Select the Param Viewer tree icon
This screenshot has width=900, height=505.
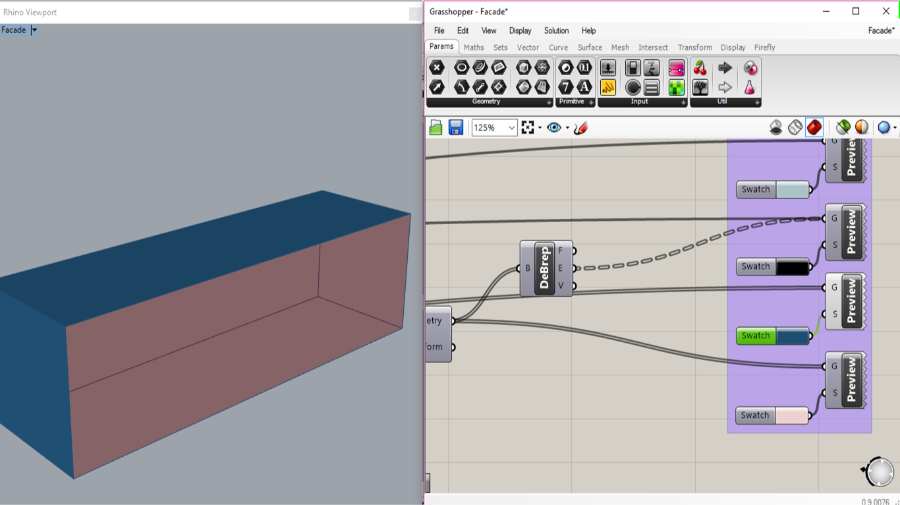pyautogui.click(x=700, y=87)
